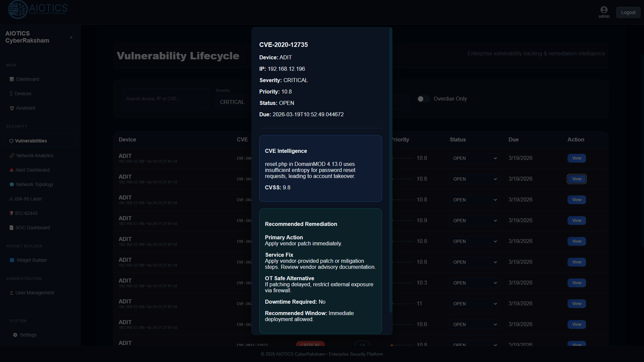Click the IEC-62443 icon
The height and width of the screenshot is (362, 644).
(11, 213)
